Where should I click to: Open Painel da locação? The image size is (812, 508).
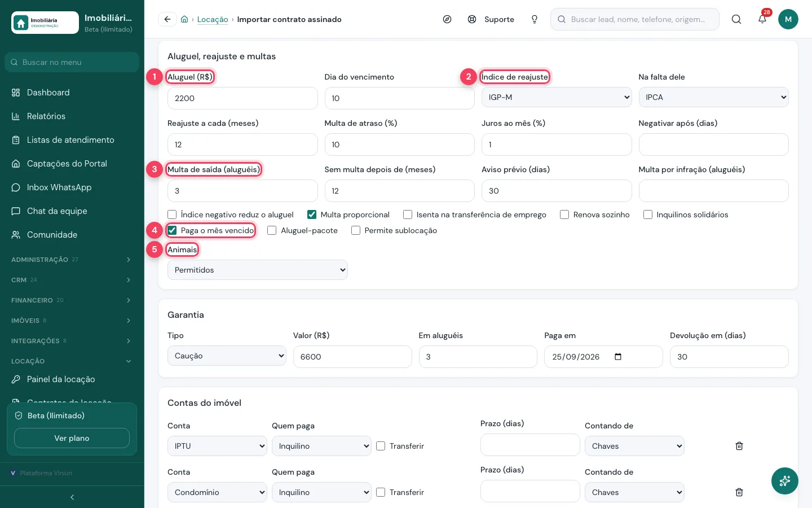72,379
